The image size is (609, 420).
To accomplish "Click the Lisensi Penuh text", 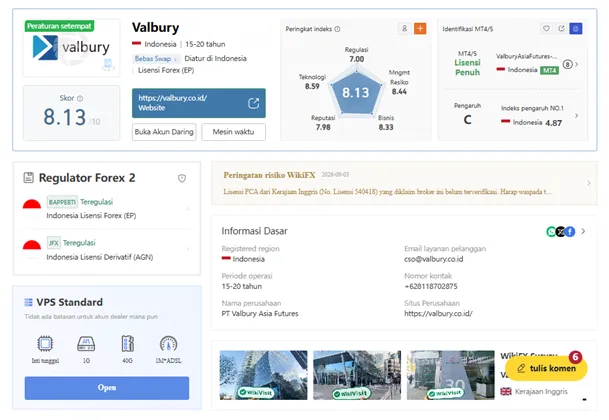I will click(x=467, y=68).
